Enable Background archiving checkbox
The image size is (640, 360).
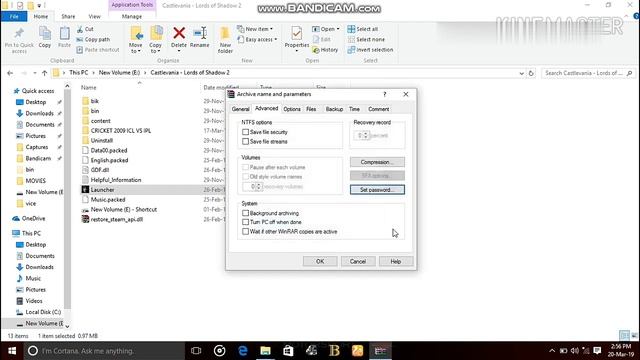click(245, 213)
